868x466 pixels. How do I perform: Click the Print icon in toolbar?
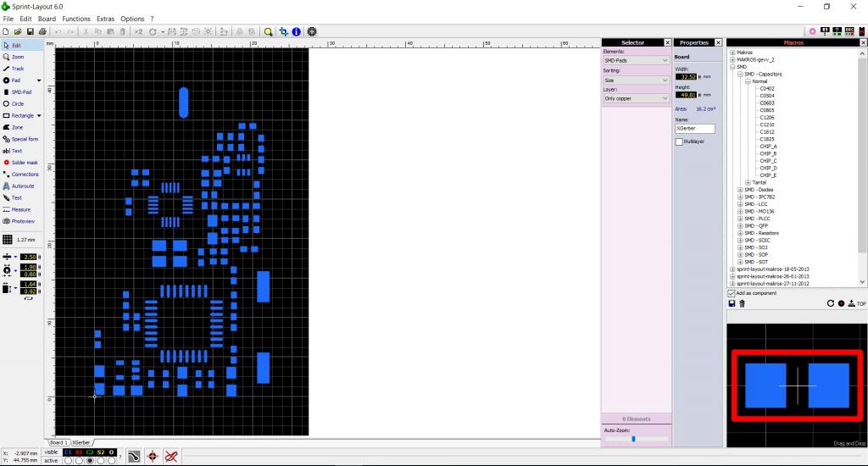point(42,32)
